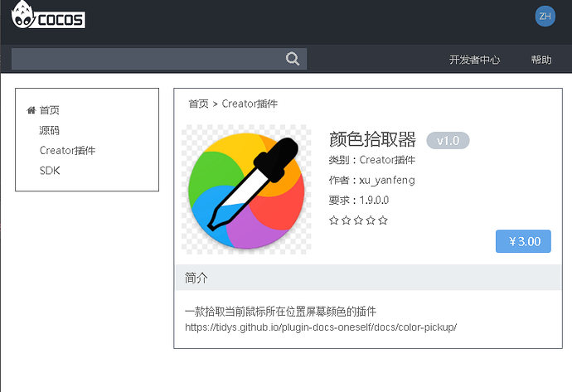Select SDK category in the sidebar
572x392 pixels.
(50, 171)
